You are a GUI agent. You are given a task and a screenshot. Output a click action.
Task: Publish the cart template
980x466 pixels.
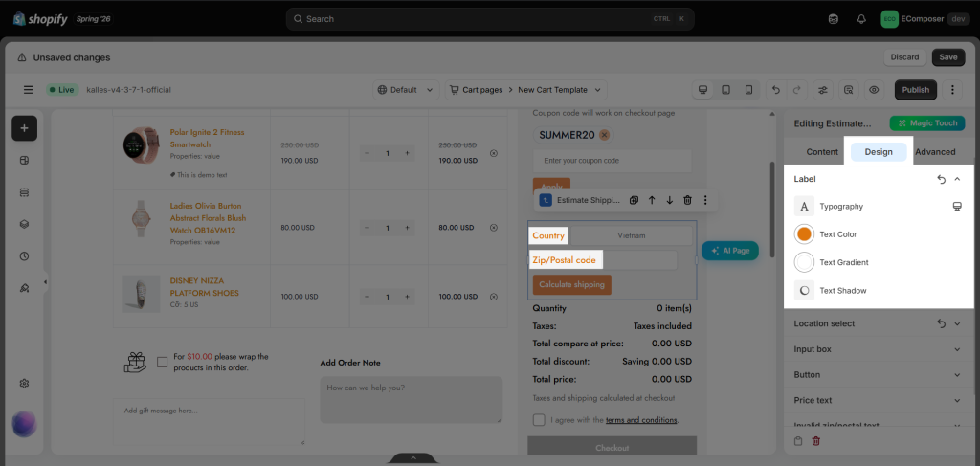[916, 90]
